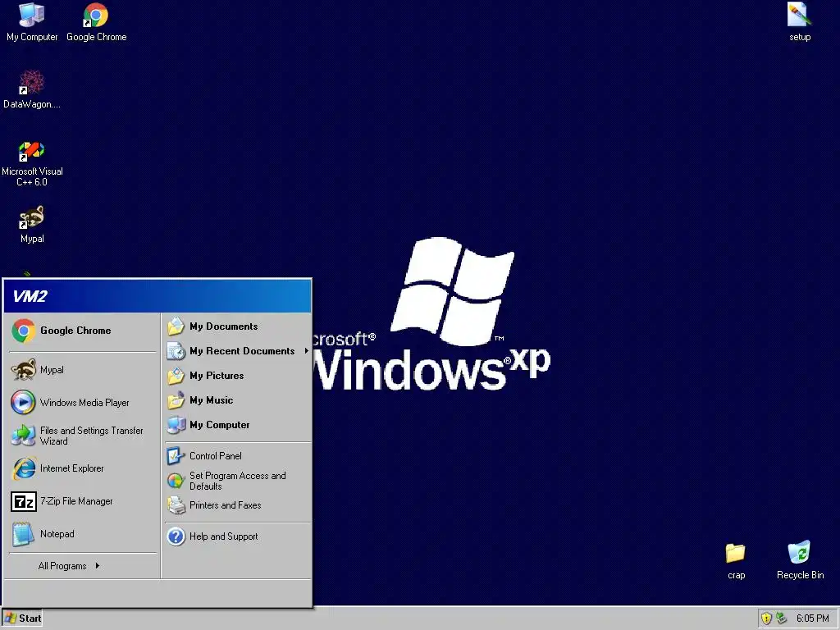Click the My Recent Documents label
This screenshot has width=840, height=630.
(x=242, y=351)
